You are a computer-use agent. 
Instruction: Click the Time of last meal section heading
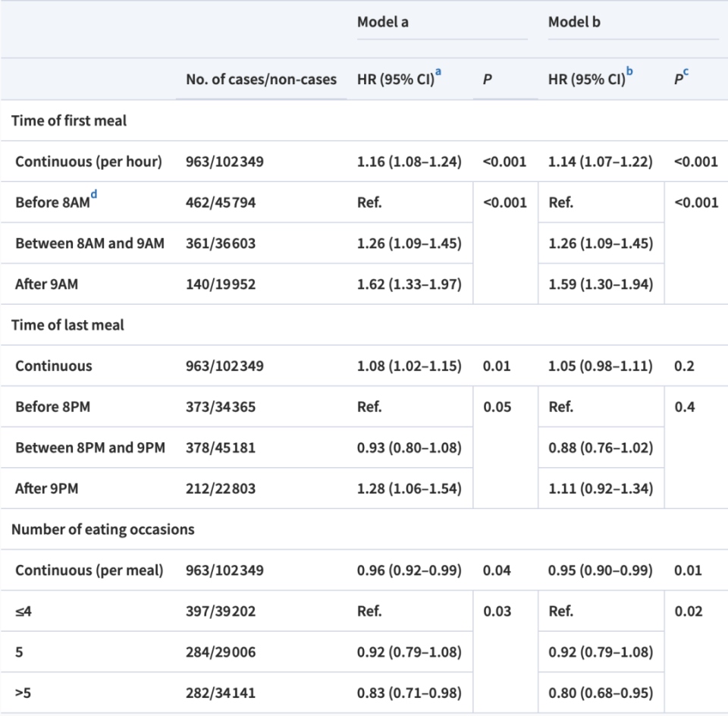tap(67, 325)
